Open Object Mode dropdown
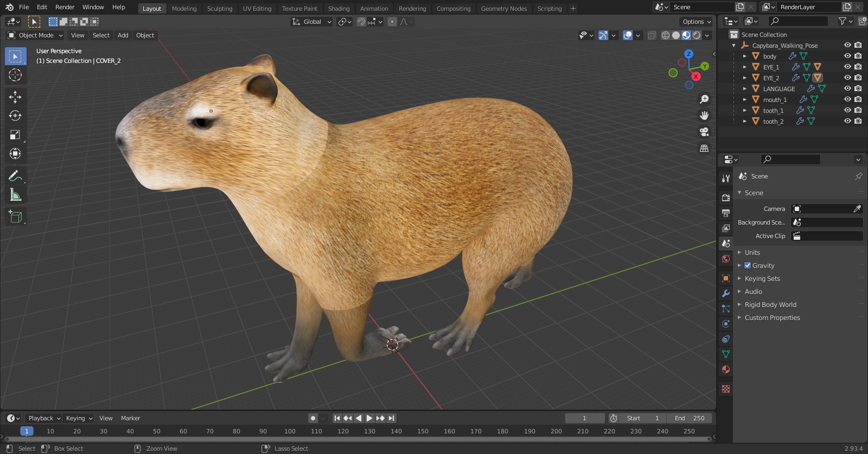 pyautogui.click(x=35, y=35)
